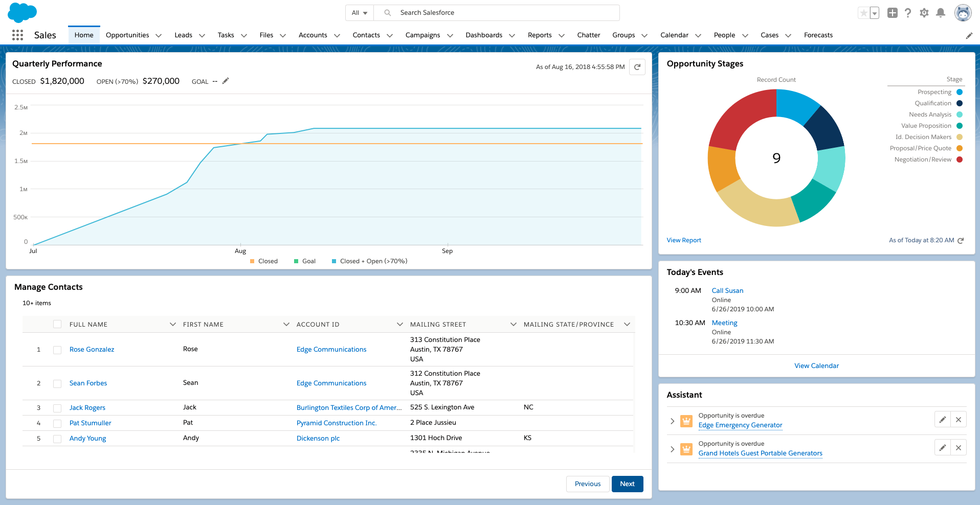980x505 pixels.
Task: Switch to the Chatter tab
Action: (588, 35)
